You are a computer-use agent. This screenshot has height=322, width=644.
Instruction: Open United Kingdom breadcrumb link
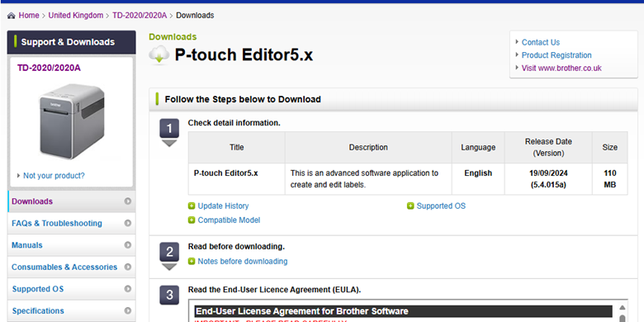[x=76, y=16]
